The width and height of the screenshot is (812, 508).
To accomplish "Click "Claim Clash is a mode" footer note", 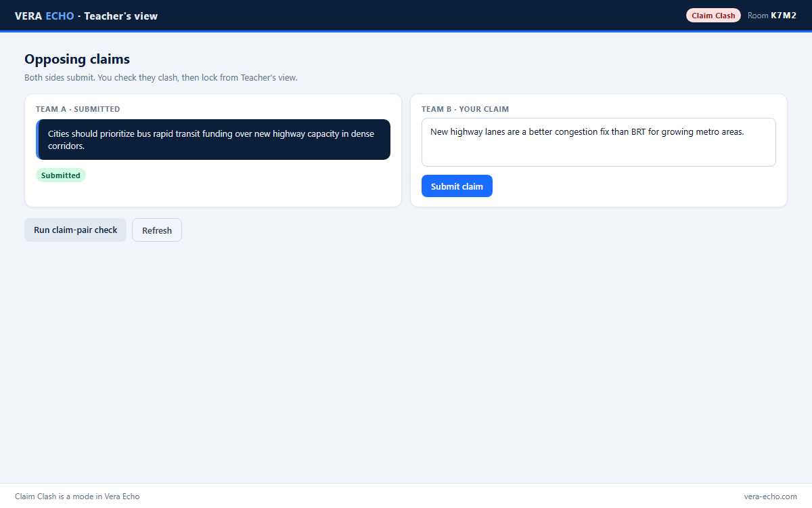I will (77, 496).
